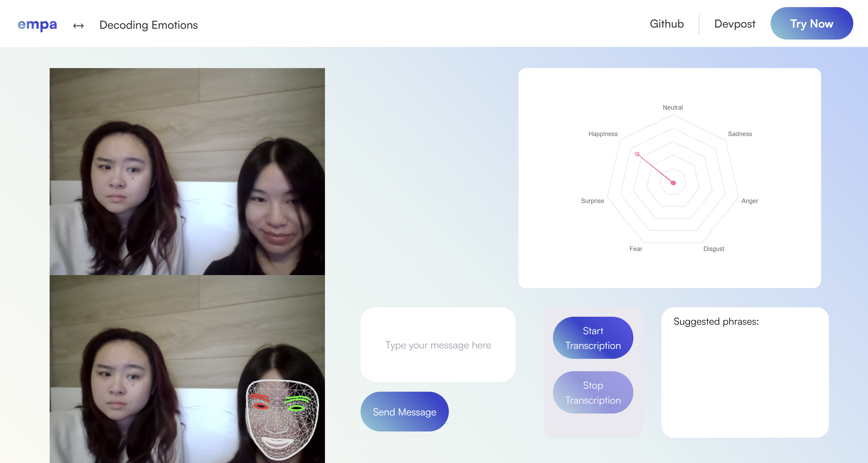Viewport: 868px width, 463px height.
Task: Click the Neutral axis label
Action: 673,107
